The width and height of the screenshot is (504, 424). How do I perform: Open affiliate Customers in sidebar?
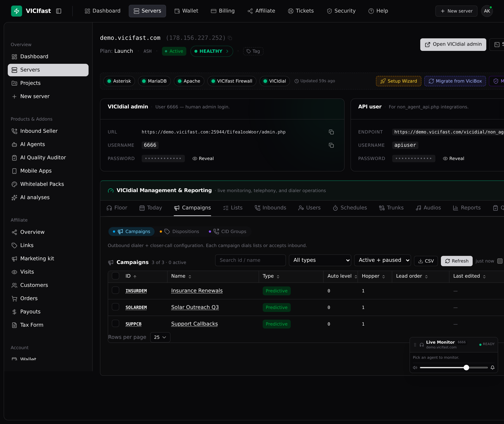coord(48,285)
